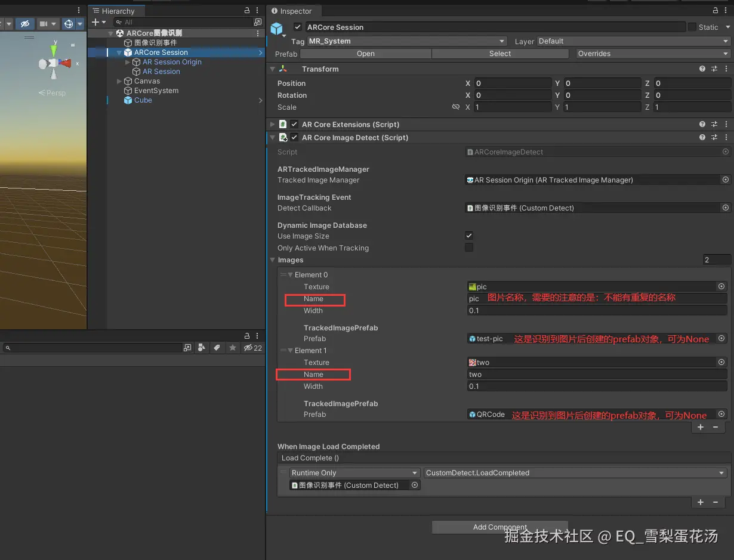
Task: Pick texture for Element 0 pic field
Action: tap(721, 287)
